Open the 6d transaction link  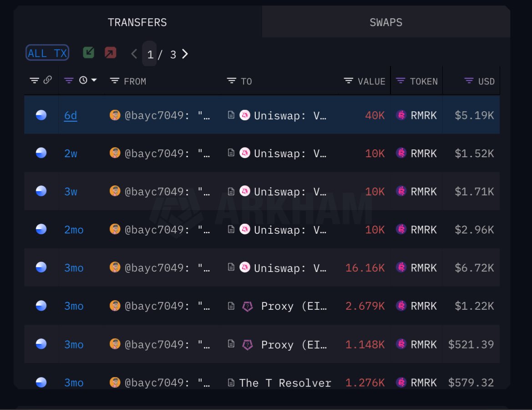coord(71,116)
